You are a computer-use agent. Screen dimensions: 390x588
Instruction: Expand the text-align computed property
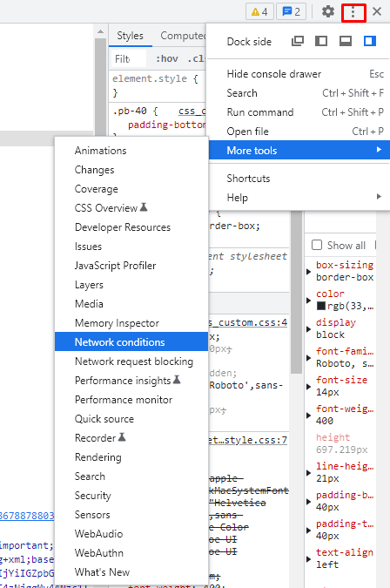[x=309, y=559]
